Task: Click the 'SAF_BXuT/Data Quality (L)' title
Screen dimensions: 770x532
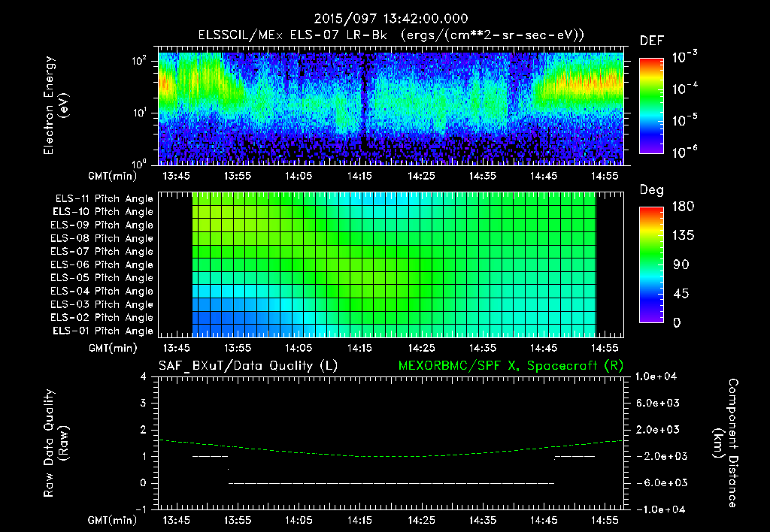Action: 248,366
